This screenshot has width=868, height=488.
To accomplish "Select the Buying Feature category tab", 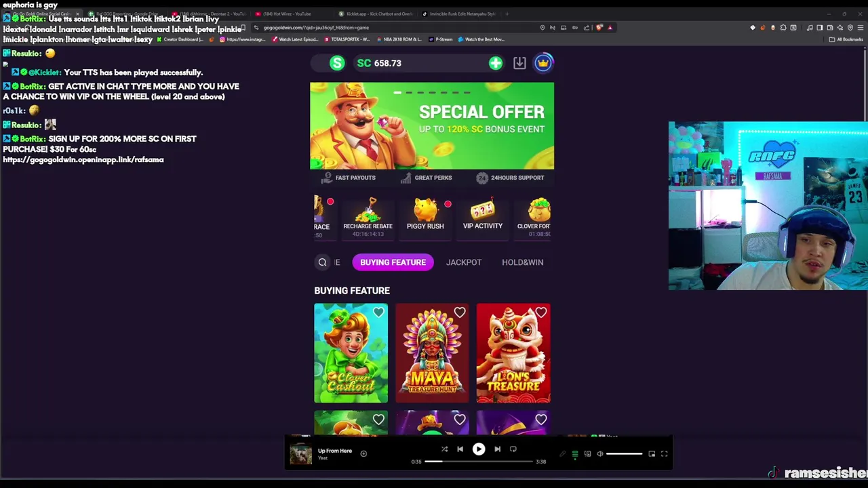I will [393, 262].
